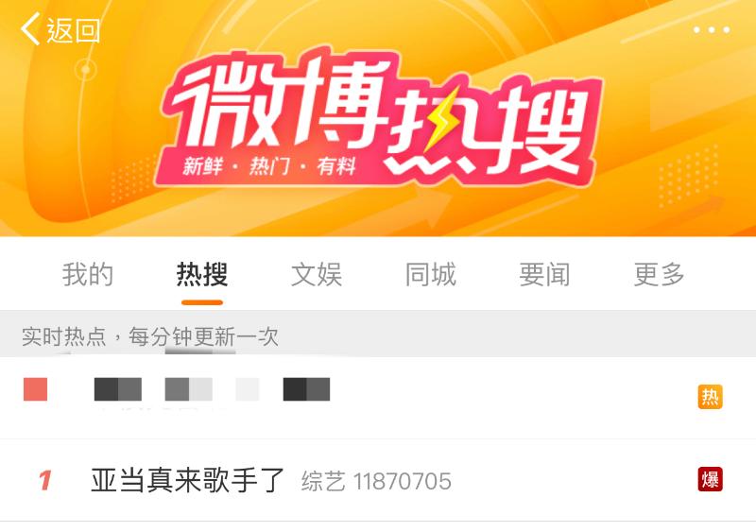
Task: Open the 文娱 tab
Action: [317, 274]
